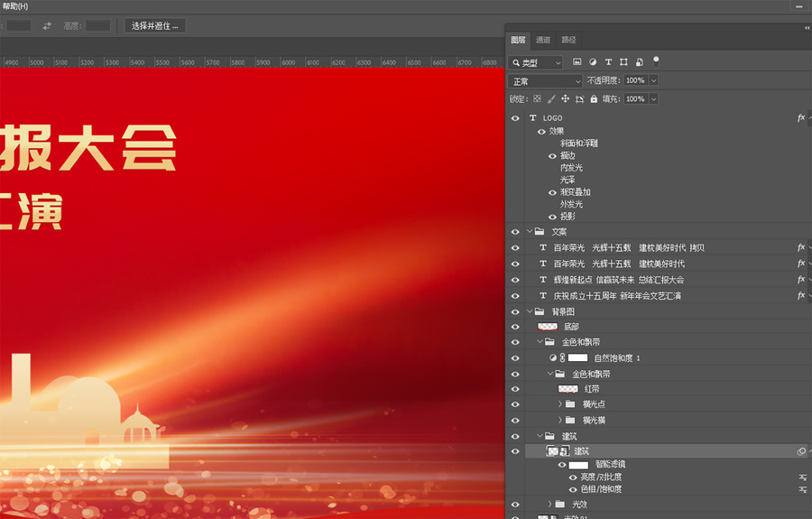812x519 pixels.
Task: Hide the 底部 layer
Action: pos(515,327)
